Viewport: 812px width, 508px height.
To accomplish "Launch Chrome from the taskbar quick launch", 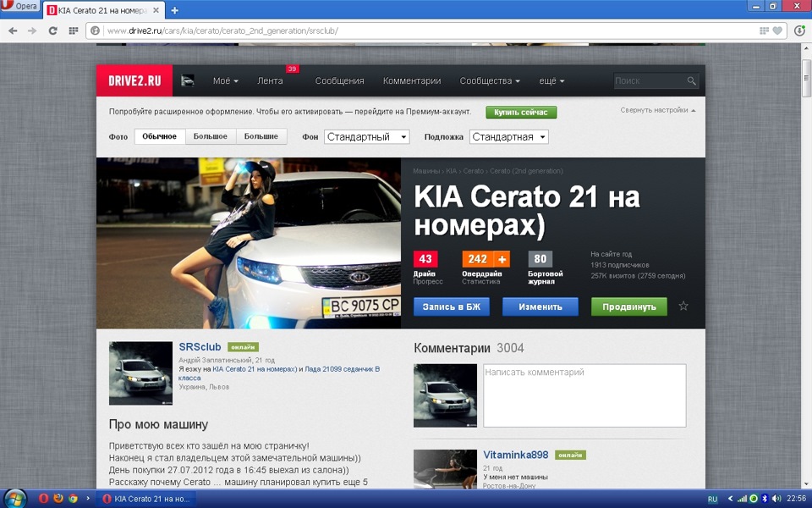I will point(73,499).
